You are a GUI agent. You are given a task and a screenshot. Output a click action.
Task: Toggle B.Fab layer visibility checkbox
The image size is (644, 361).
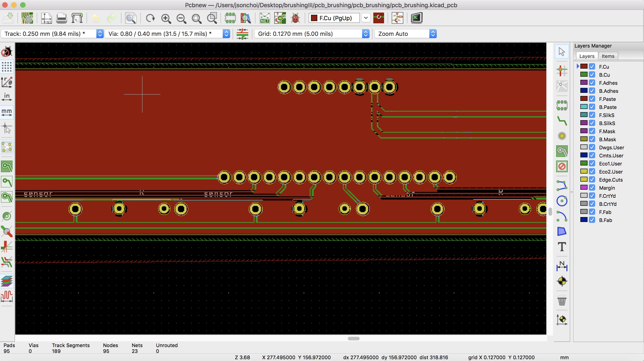592,220
